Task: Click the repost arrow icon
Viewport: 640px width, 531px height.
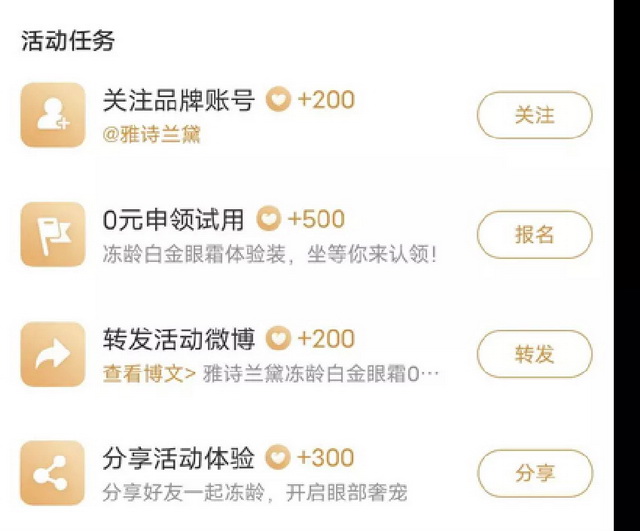Action: (x=53, y=354)
